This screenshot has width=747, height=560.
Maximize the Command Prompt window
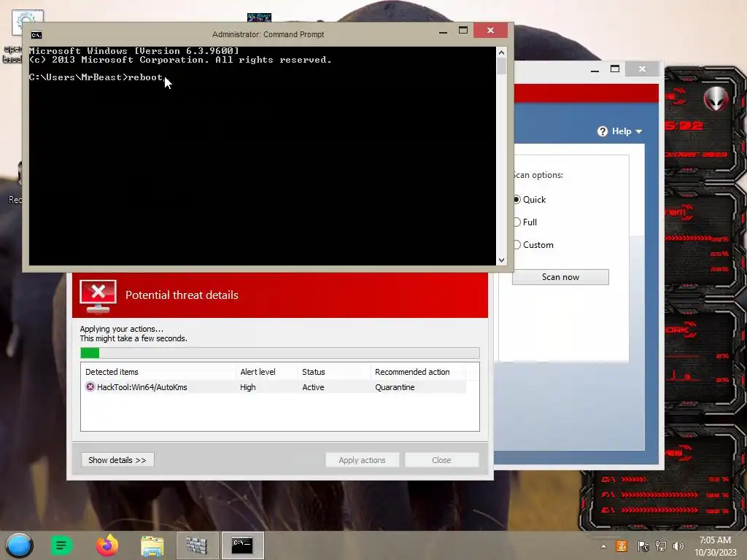[463, 31]
